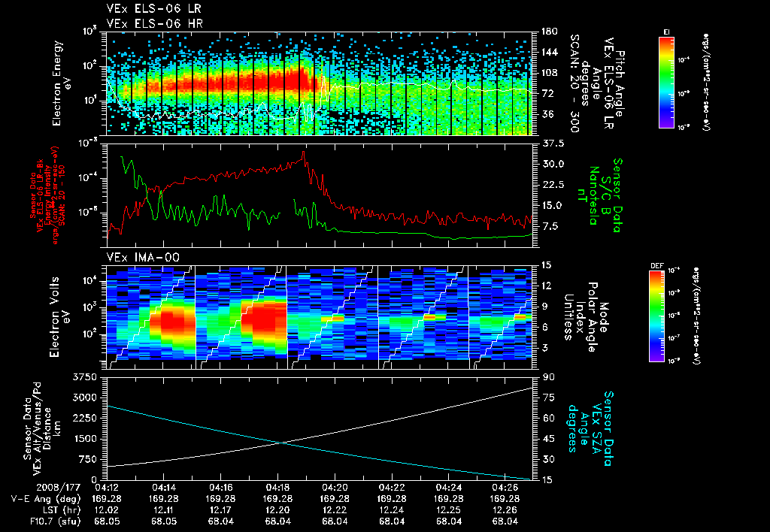Select the "2008/177" date label
The width and height of the screenshot is (770, 532).
pyautogui.click(x=58, y=488)
